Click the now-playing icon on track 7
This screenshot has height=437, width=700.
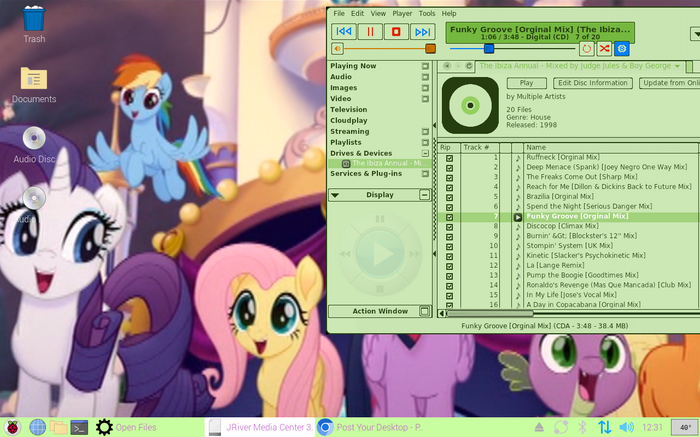pyautogui.click(x=517, y=217)
